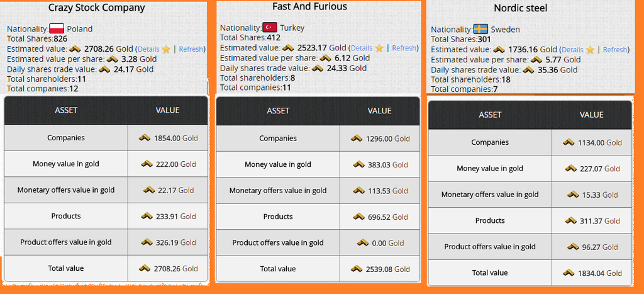Open Details link for Crazy Stock Company
The image size is (644, 294).
tap(148, 49)
